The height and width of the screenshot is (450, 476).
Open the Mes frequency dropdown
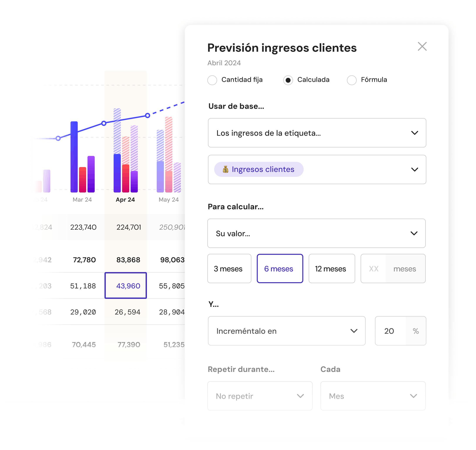373,396
